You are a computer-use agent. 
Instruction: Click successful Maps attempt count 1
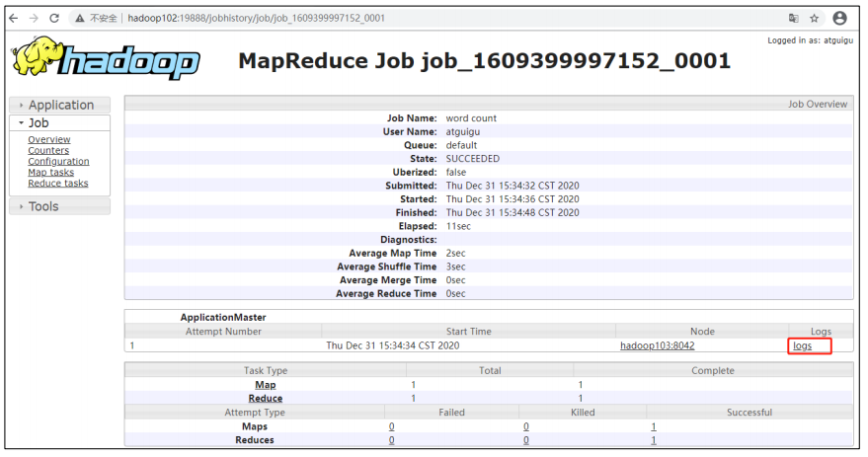(x=653, y=426)
